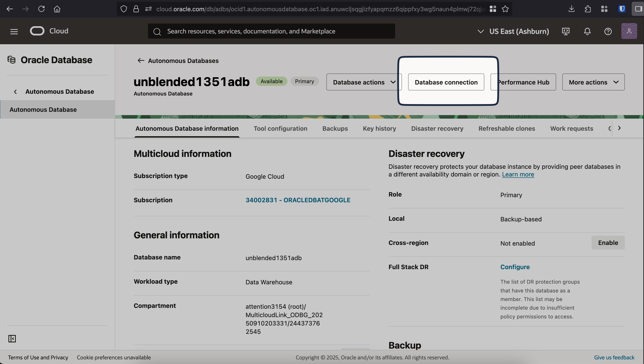Click the QR grid icon in address bar
The width and height of the screenshot is (644, 364).
click(493, 9)
